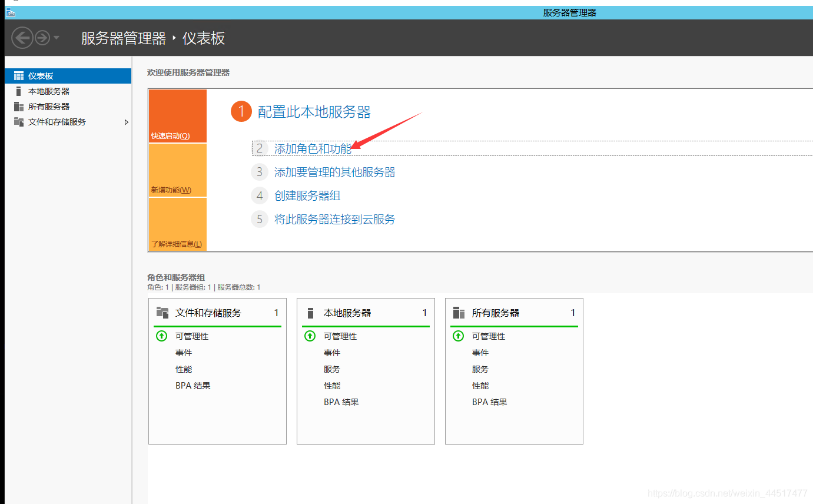Open BPA 结果 in the 所有服务器 tile
Image resolution: width=813 pixels, height=504 pixels.
(x=490, y=402)
